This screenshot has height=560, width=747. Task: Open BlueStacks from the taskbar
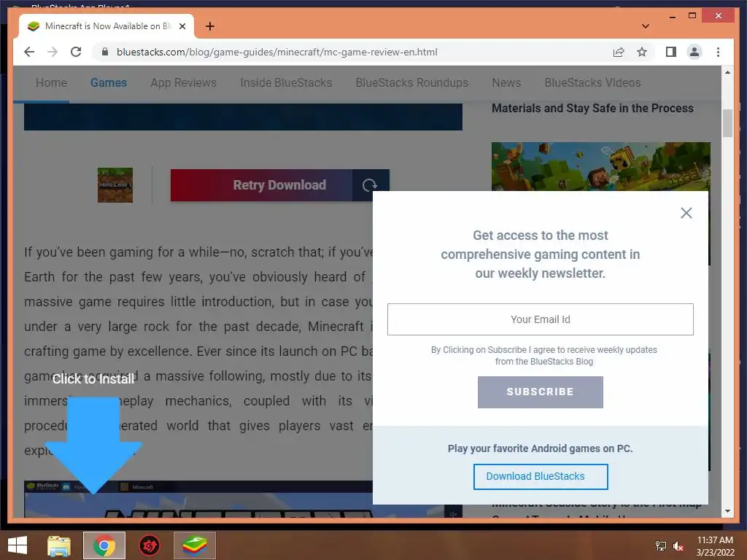coord(194,545)
